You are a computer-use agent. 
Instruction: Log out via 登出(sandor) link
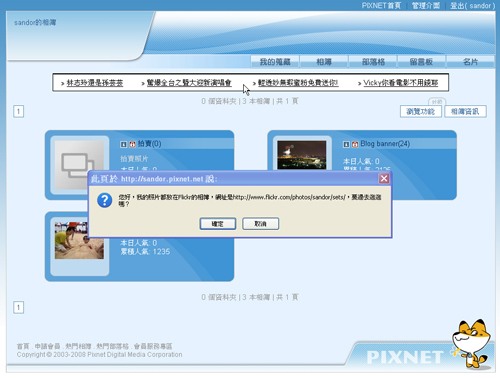pos(472,6)
